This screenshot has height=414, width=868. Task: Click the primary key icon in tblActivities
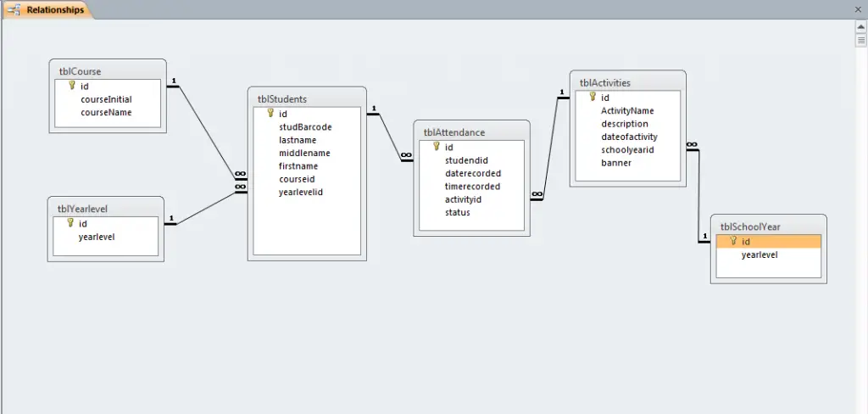coord(593,97)
